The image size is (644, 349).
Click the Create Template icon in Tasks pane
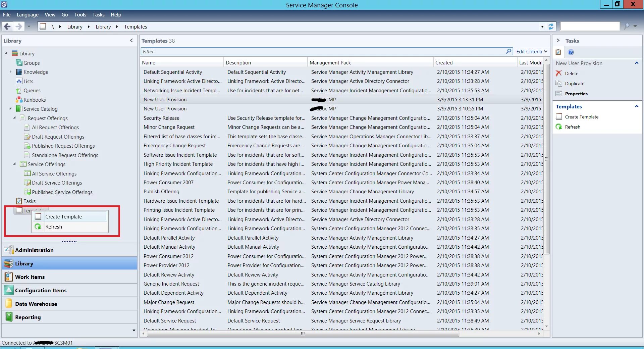(x=559, y=117)
